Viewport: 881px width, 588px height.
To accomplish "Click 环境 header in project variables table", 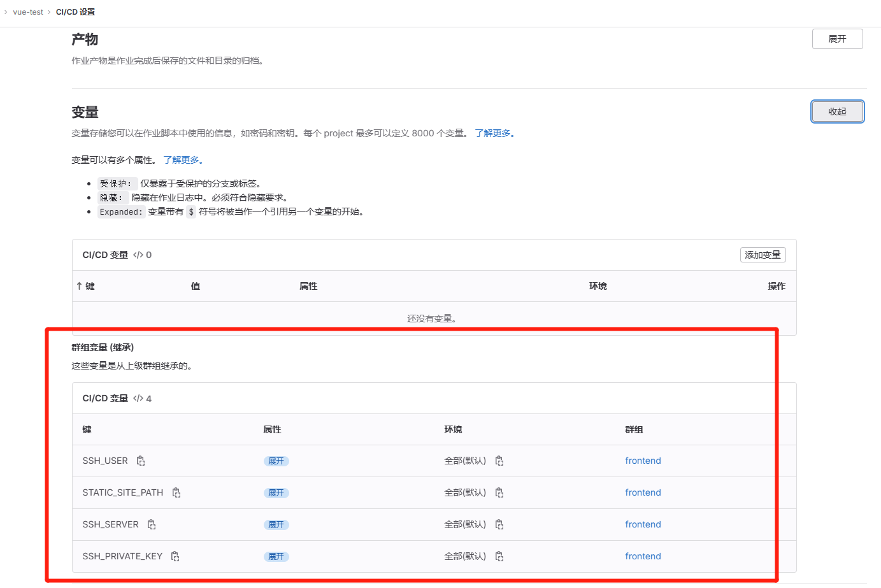I will click(598, 286).
